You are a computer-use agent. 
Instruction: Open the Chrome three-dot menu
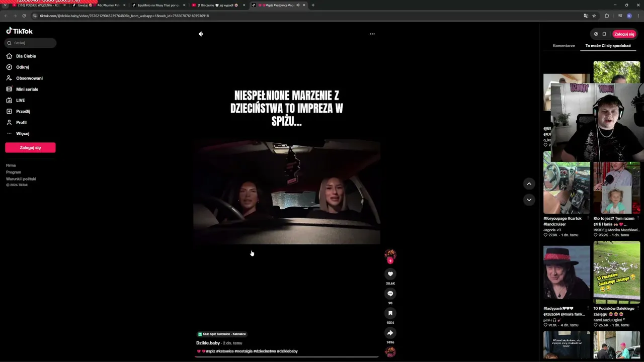[638, 16]
